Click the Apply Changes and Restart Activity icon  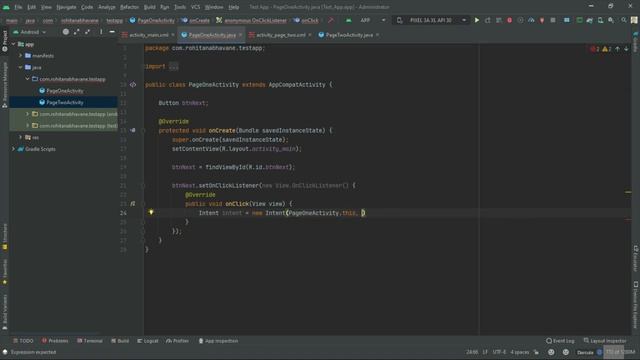tap(487, 20)
